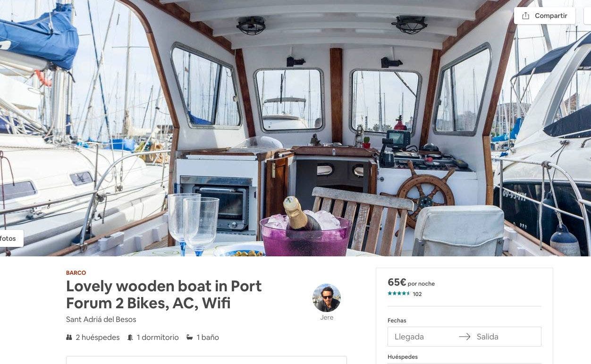Image resolution: width=591 pixels, height=364 pixels.
Task: Open host Jere's profile photo
Action: tap(327, 297)
